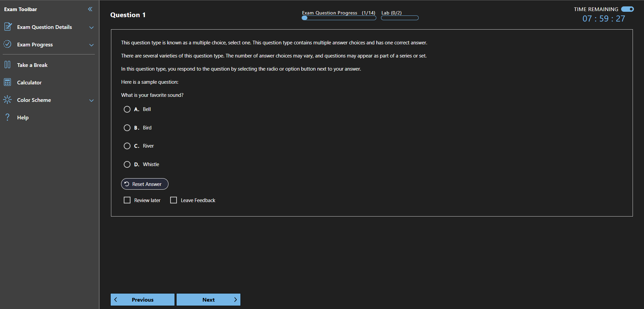Expand the Color Scheme options
The image size is (644, 309).
(91, 100)
